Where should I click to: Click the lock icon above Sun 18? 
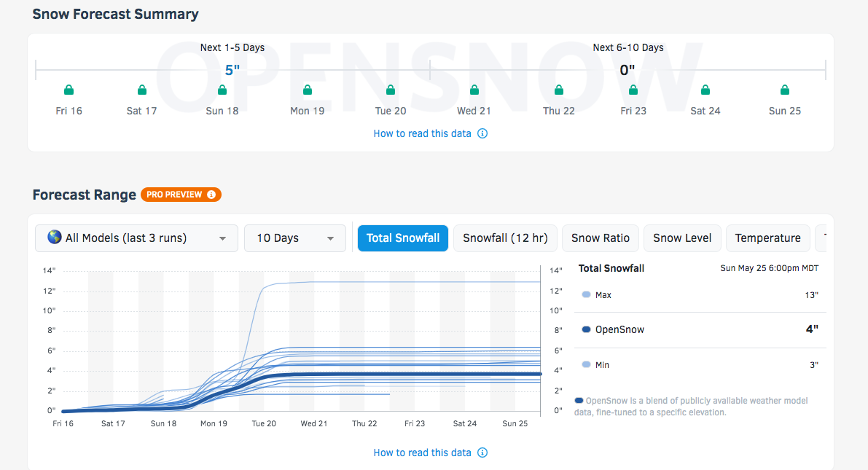[222, 90]
